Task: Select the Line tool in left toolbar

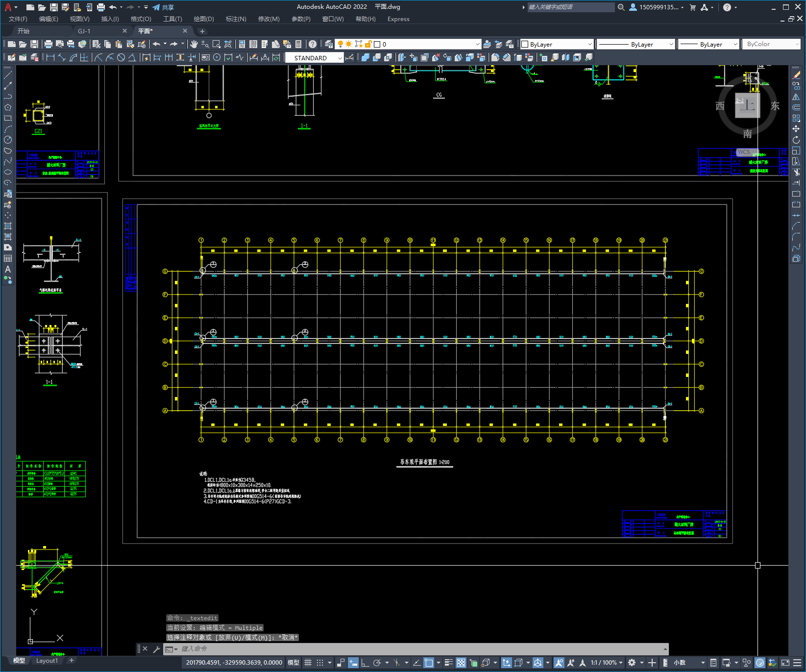Action: coord(8,75)
